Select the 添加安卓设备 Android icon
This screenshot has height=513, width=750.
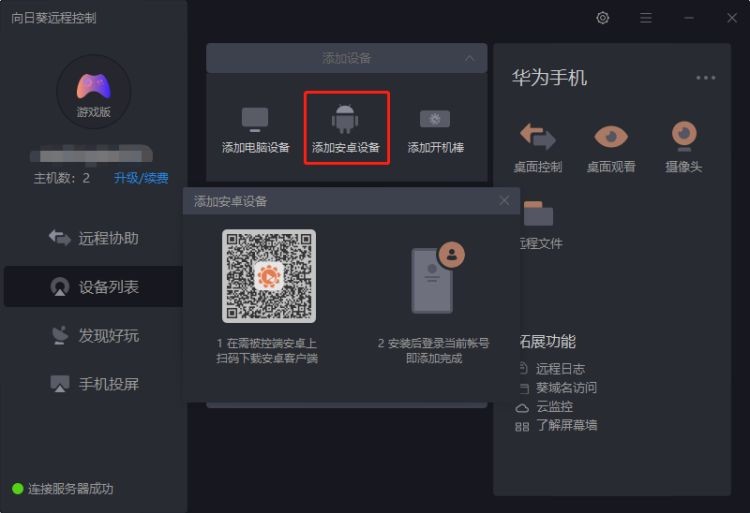346,120
